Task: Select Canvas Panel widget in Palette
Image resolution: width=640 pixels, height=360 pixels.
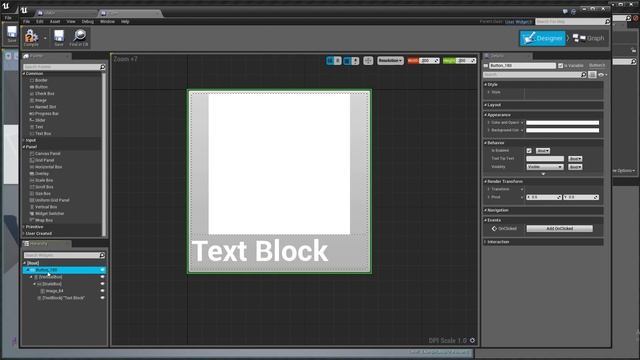Action: [x=45, y=153]
